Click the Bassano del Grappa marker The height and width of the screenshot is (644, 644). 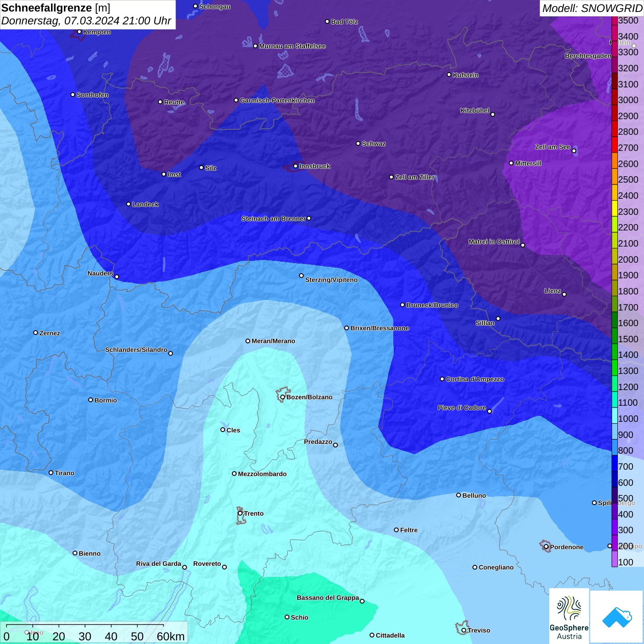(x=362, y=601)
